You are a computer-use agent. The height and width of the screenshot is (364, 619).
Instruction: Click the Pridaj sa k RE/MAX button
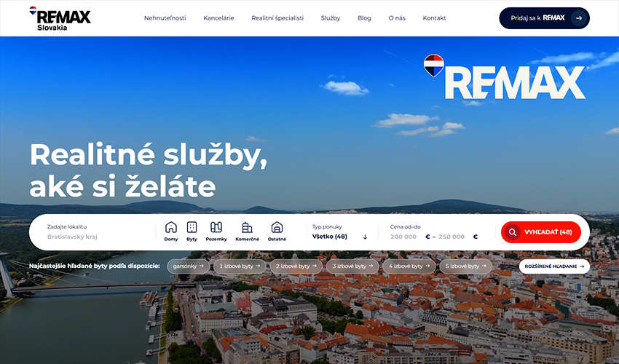point(545,18)
